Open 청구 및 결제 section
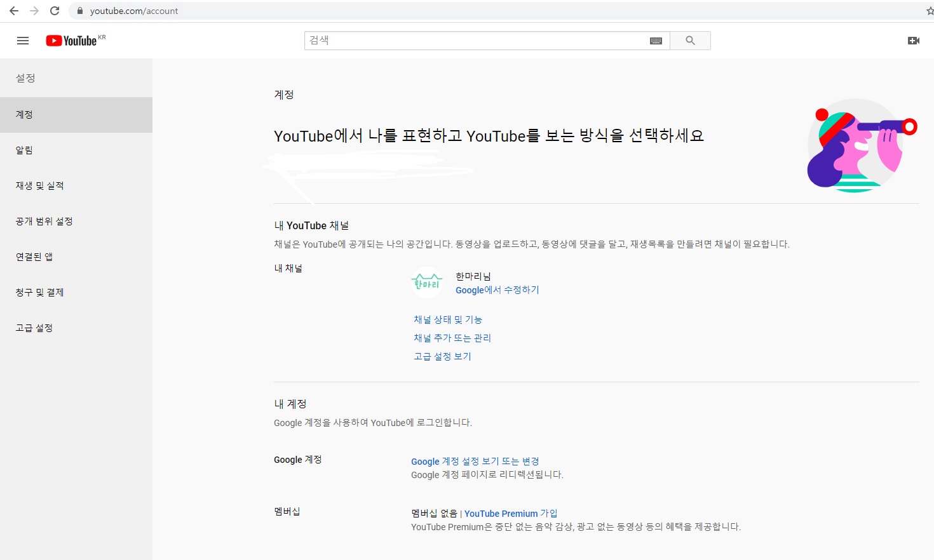This screenshot has height=560, width=934. (76, 293)
